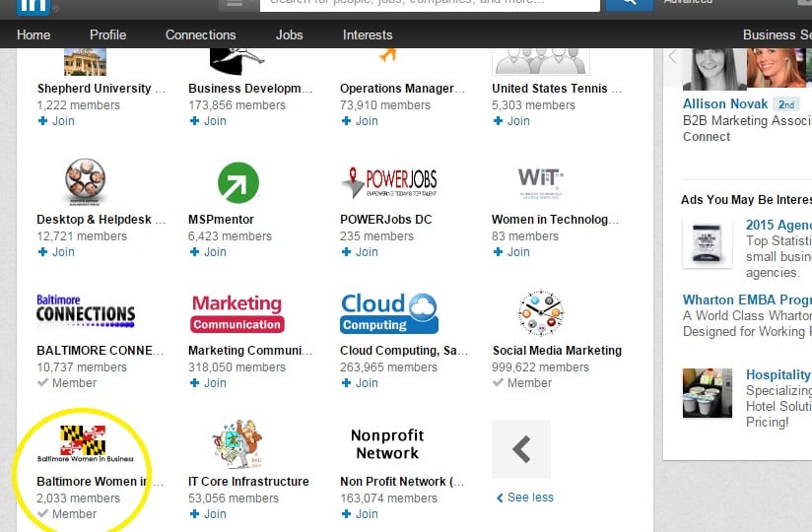Open the Shepherd University group logo
The height and width of the screenshot is (532, 812).
click(x=85, y=62)
